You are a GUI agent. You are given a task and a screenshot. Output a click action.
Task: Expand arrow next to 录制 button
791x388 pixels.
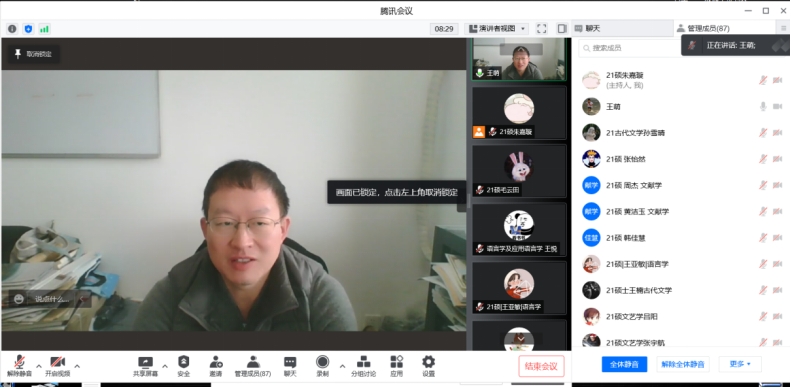[342, 366]
